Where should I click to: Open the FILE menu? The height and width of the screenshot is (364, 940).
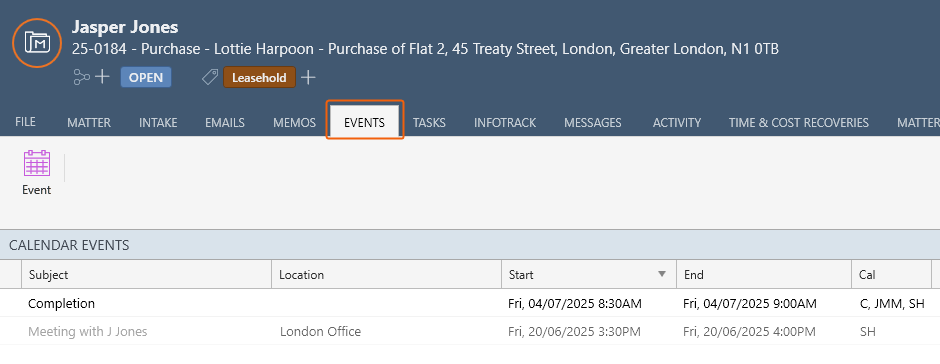[25, 122]
